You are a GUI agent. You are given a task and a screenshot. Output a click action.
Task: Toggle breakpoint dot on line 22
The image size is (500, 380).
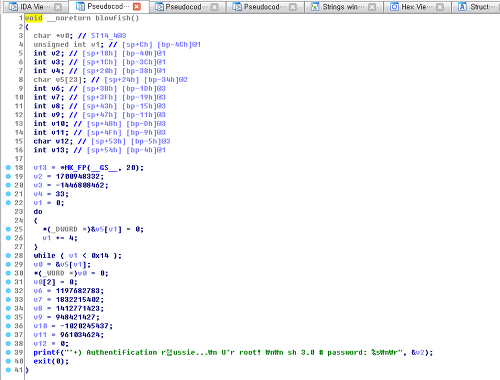[8, 203]
